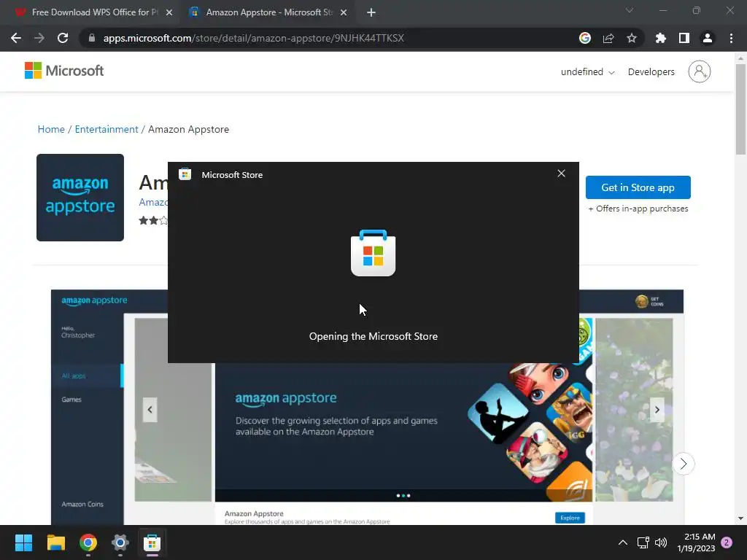
Task: Select Amazon Coins in screenshot sidebar
Action: pos(82,505)
